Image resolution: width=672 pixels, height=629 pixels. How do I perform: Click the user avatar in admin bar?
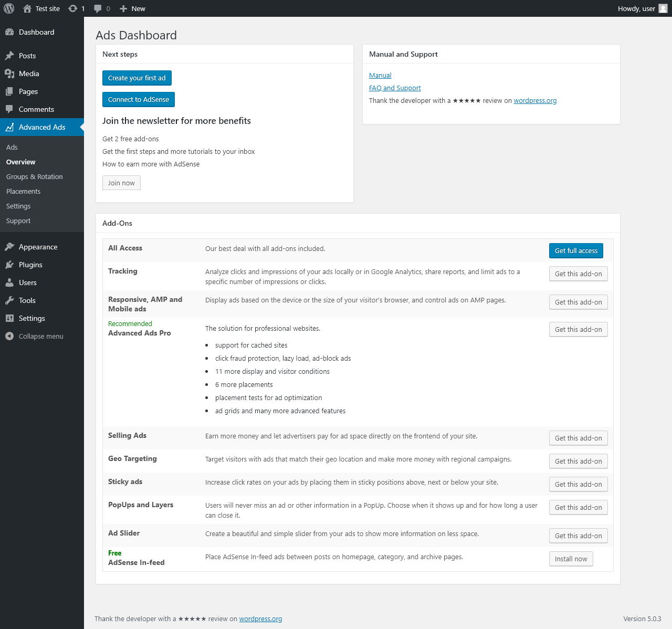[663, 8]
